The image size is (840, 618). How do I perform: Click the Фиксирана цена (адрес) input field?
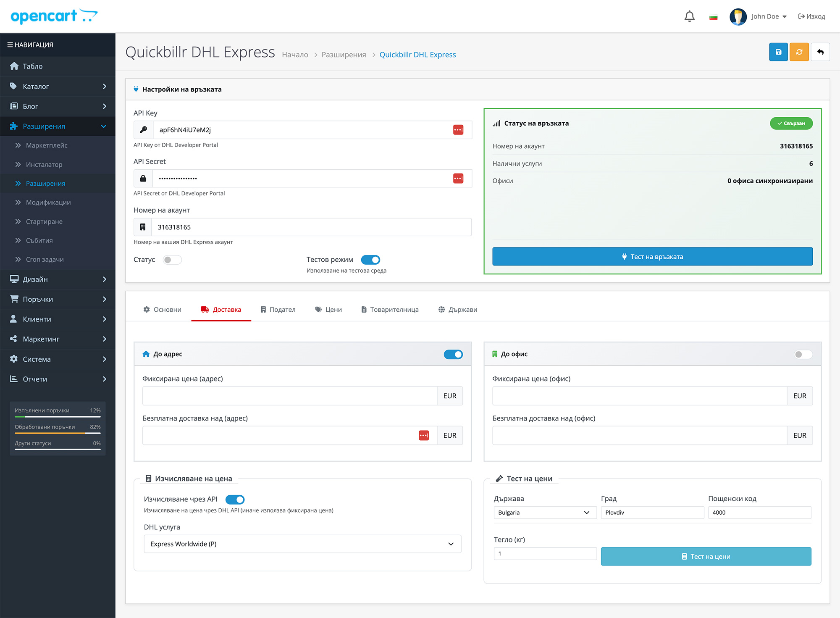click(289, 396)
